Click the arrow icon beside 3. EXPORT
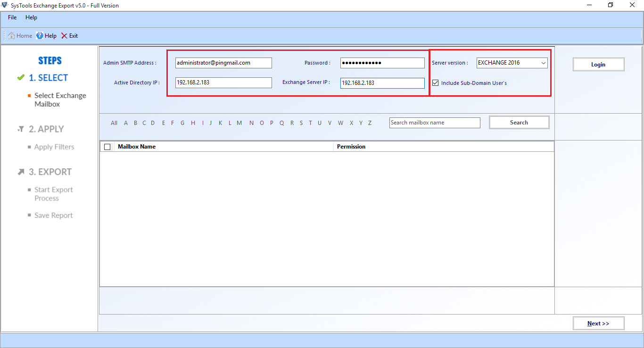The image size is (644, 348). (21, 172)
